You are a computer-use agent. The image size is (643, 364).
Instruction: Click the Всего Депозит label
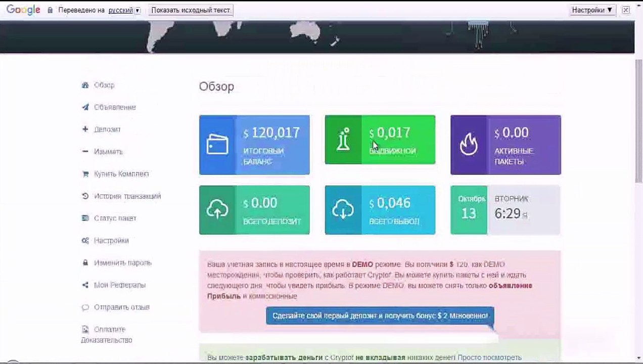tap(272, 221)
